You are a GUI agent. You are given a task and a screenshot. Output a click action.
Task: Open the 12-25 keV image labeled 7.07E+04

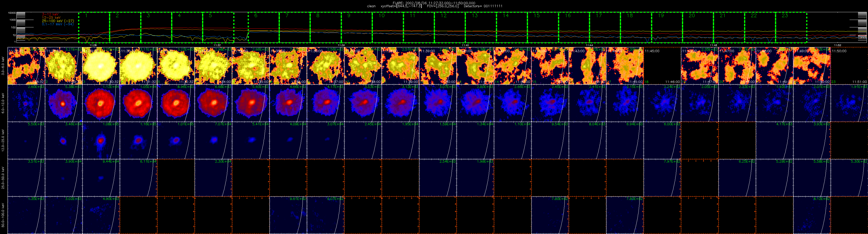tap(213, 141)
